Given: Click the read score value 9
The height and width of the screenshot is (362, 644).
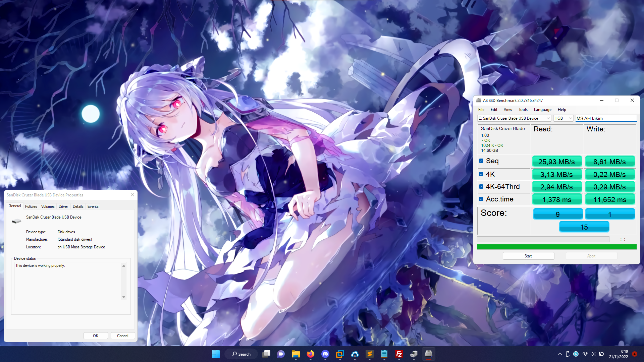Looking at the screenshot, I should 557,214.
